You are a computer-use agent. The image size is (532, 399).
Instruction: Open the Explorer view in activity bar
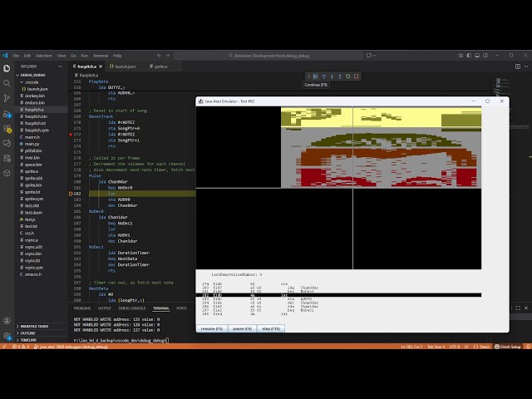[7, 68]
